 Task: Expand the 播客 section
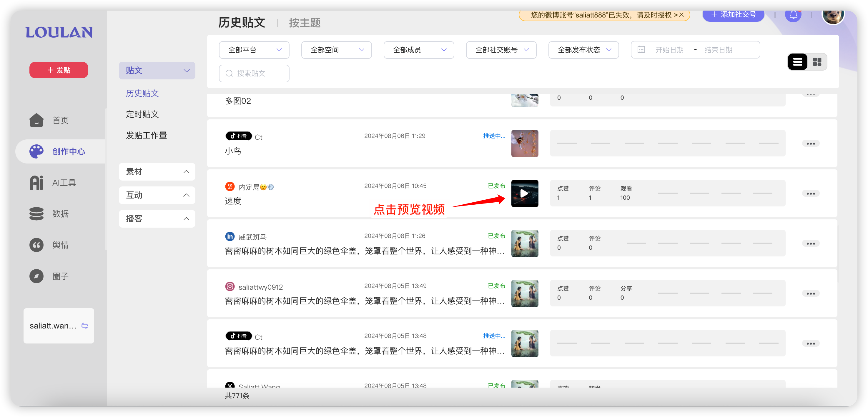pyautogui.click(x=157, y=218)
